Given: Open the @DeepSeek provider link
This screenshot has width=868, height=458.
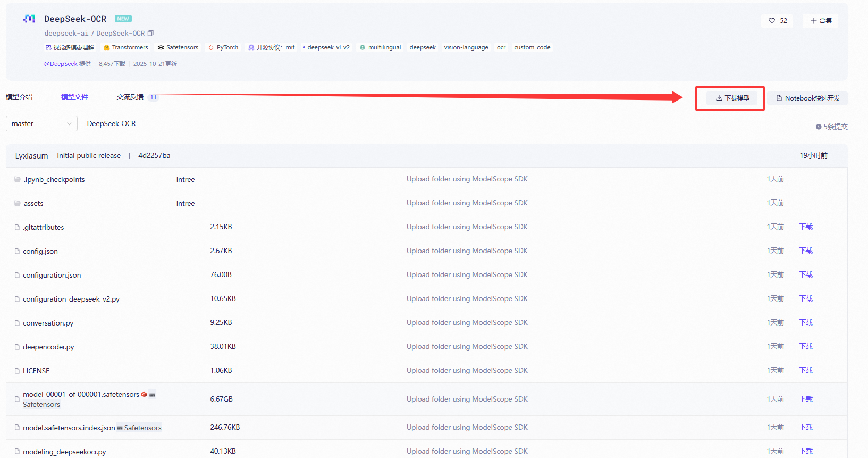Looking at the screenshot, I should (61, 64).
